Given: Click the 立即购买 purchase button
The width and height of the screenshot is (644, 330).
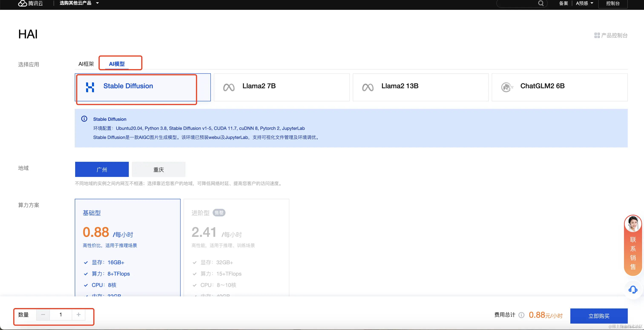Looking at the screenshot, I should click(x=599, y=316).
